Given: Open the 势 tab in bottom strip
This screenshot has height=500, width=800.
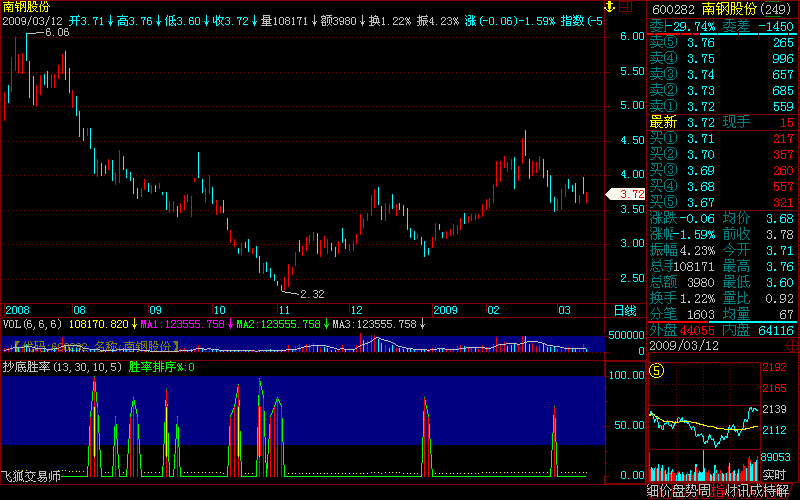Looking at the screenshot, I should 692,492.
